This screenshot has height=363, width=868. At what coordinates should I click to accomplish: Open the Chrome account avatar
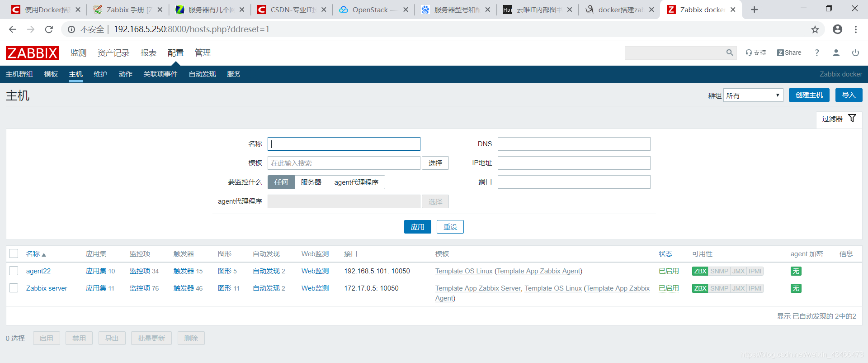[x=837, y=29]
